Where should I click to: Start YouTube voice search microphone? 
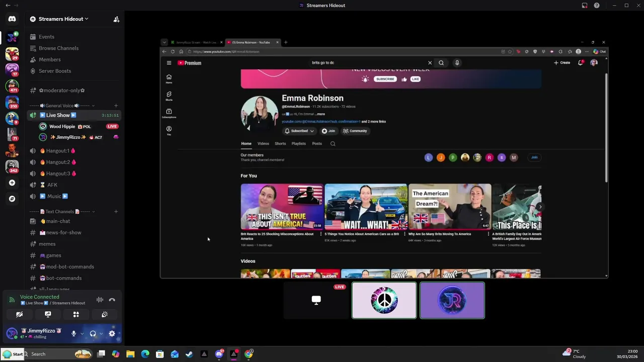click(x=457, y=63)
